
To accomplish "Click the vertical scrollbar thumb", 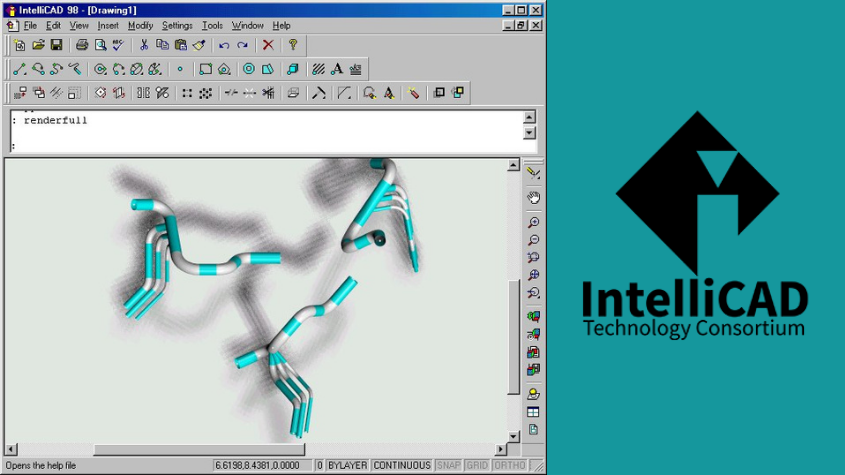I will [514, 337].
